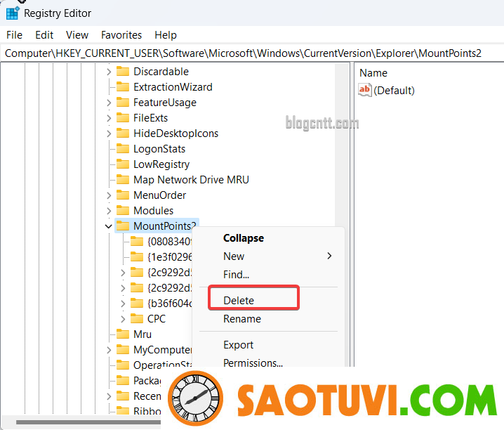Click the MenuOrder folder icon

pyautogui.click(x=122, y=195)
